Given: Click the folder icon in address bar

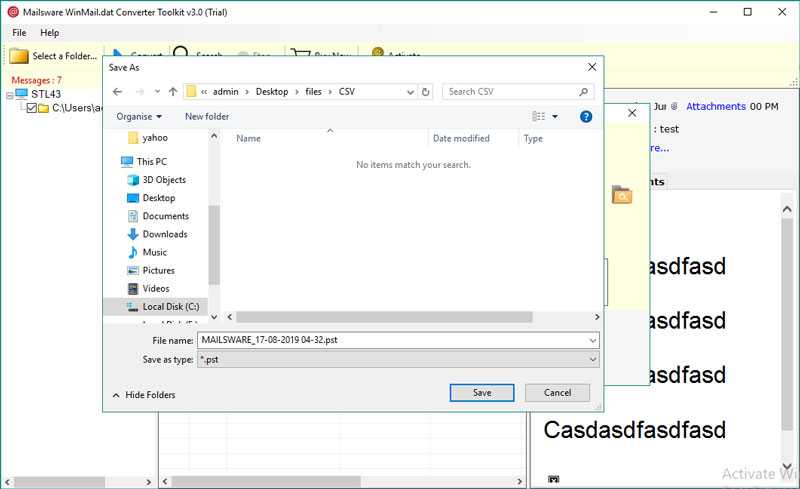Looking at the screenshot, I should [x=191, y=92].
